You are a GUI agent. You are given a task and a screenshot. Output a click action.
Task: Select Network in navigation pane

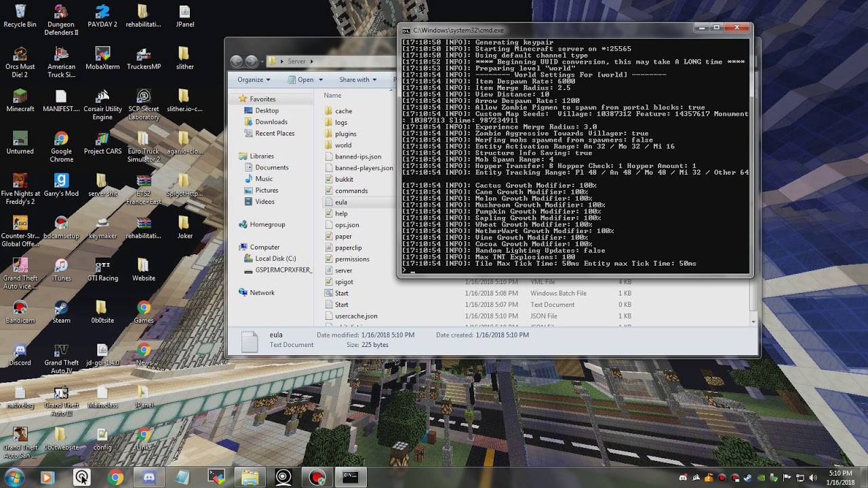[x=262, y=293]
